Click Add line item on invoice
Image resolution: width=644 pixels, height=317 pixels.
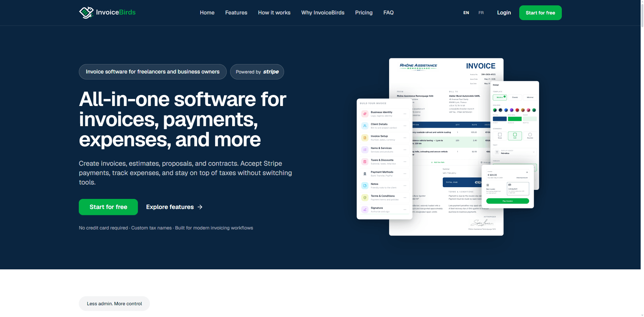pyautogui.click(x=438, y=162)
